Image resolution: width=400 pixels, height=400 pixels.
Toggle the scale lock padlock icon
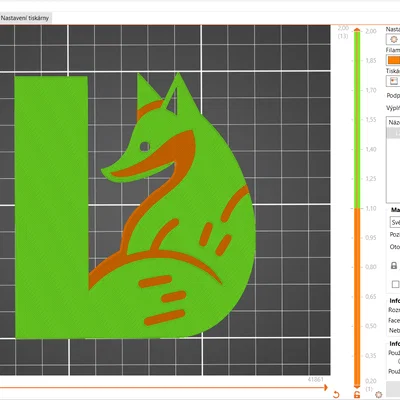pyautogui.click(x=394, y=266)
